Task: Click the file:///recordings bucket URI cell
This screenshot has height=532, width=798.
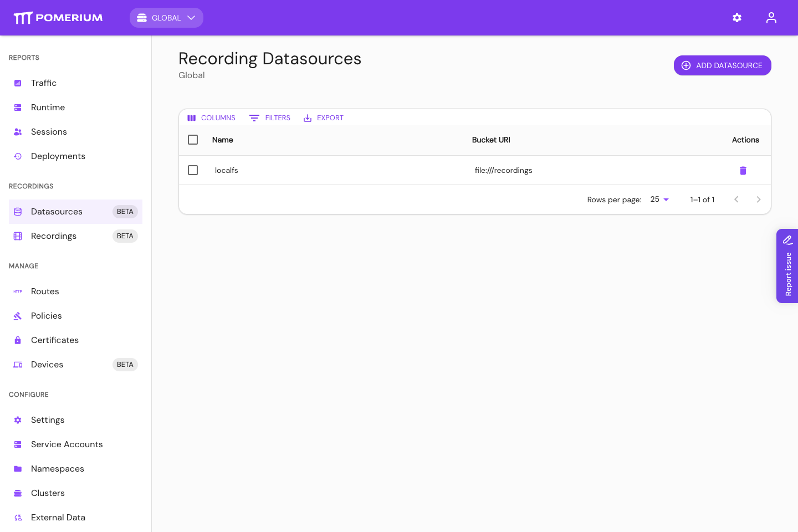Action: click(504, 170)
